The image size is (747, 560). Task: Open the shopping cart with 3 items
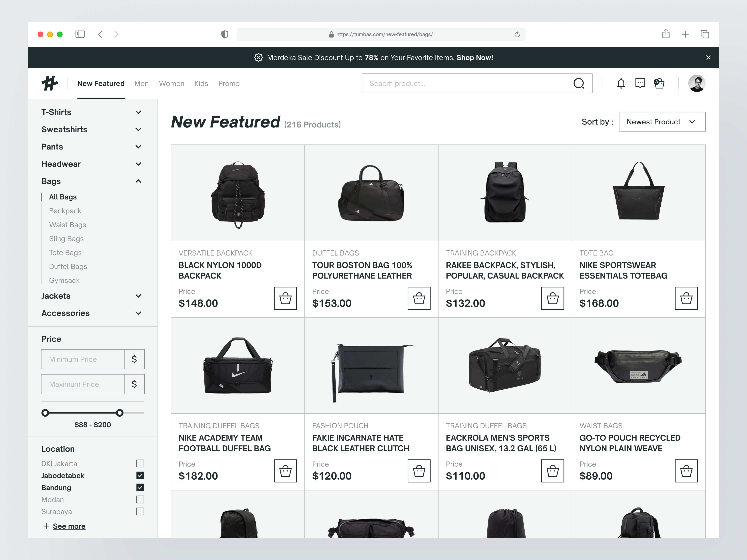tap(659, 83)
